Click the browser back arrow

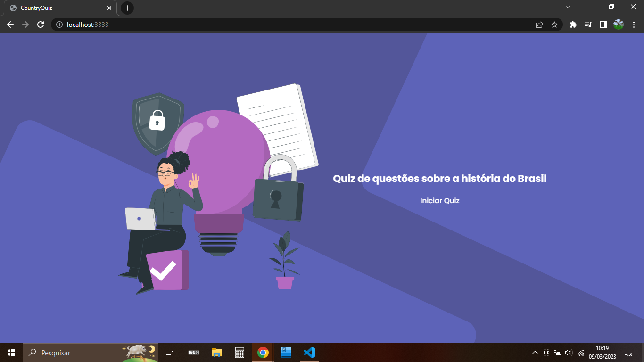pyautogui.click(x=10, y=25)
